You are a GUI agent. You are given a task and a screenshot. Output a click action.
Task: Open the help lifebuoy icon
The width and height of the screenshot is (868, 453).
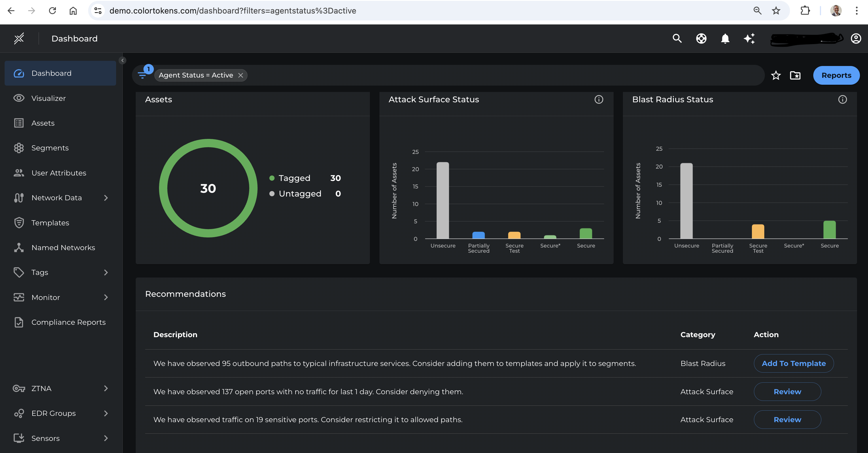(x=701, y=38)
